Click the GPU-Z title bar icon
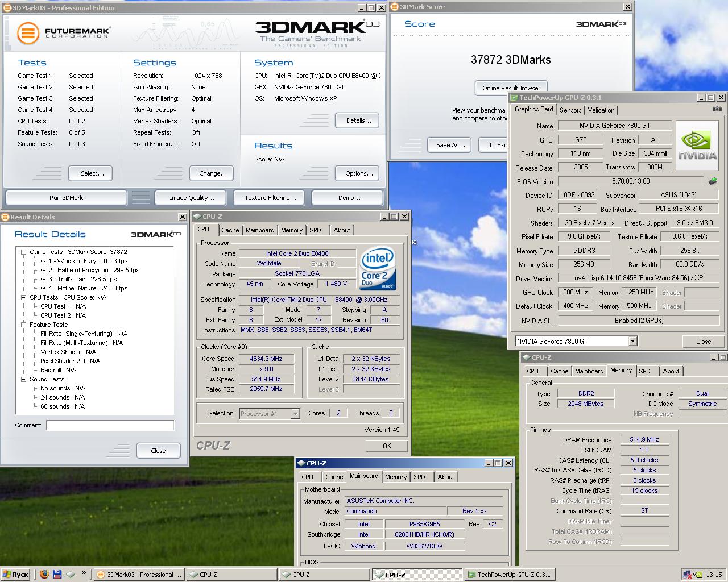This screenshot has width=728, height=582. pos(514,98)
